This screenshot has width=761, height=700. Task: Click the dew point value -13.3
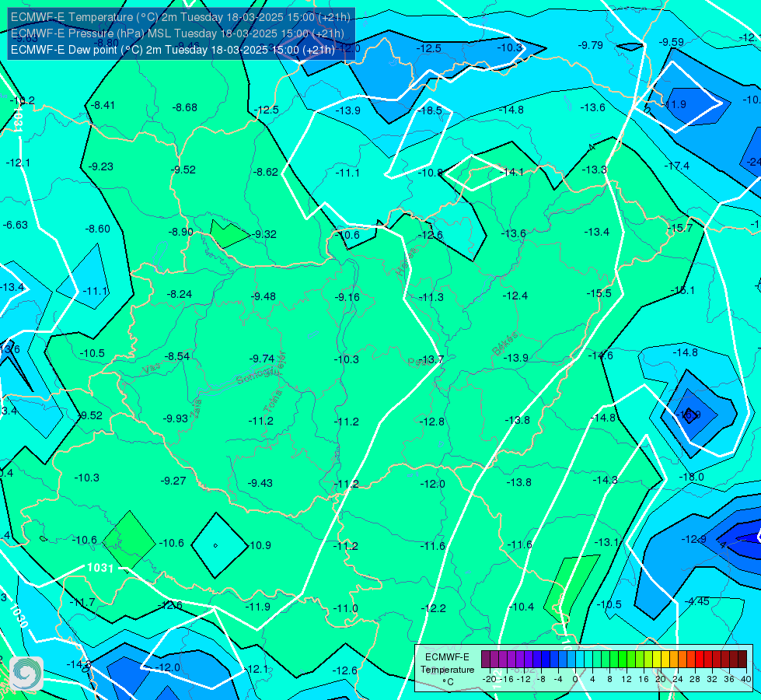click(x=594, y=170)
